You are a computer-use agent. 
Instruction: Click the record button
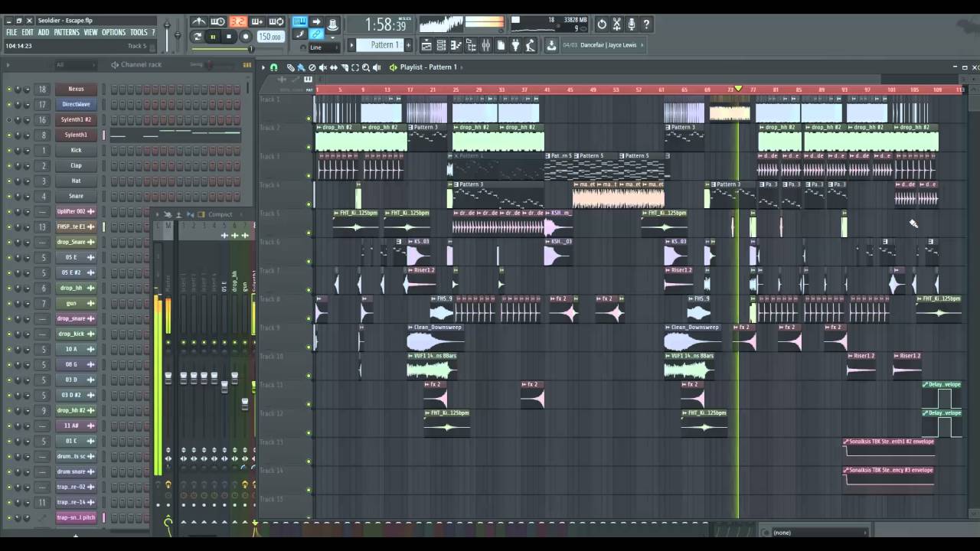pyautogui.click(x=246, y=36)
